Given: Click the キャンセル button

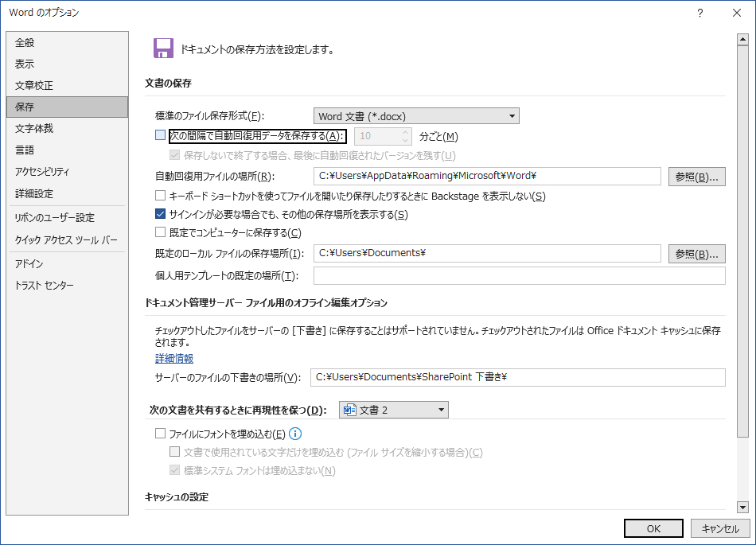Looking at the screenshot, I should 720,528.
